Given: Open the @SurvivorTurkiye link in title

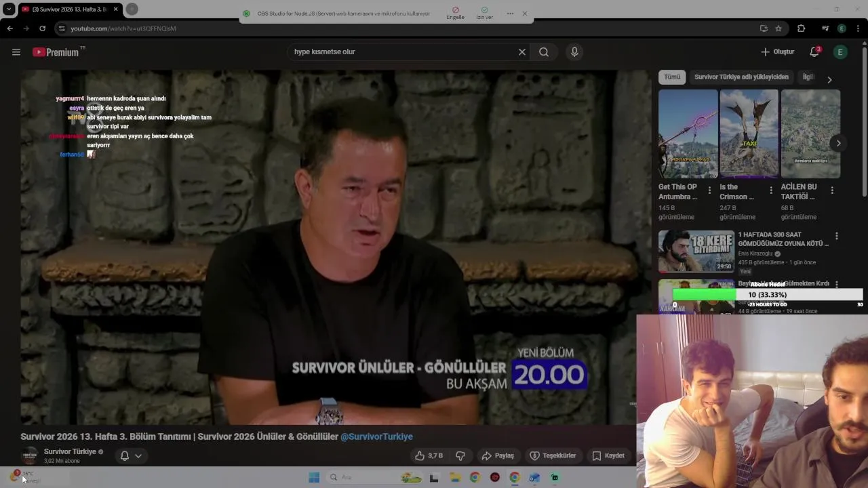Looking at the screenshot, I should pos(376,437).
